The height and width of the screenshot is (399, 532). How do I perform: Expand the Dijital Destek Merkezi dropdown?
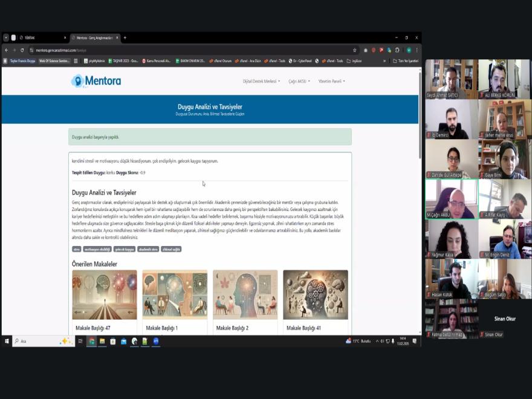(x=261, y=81)
